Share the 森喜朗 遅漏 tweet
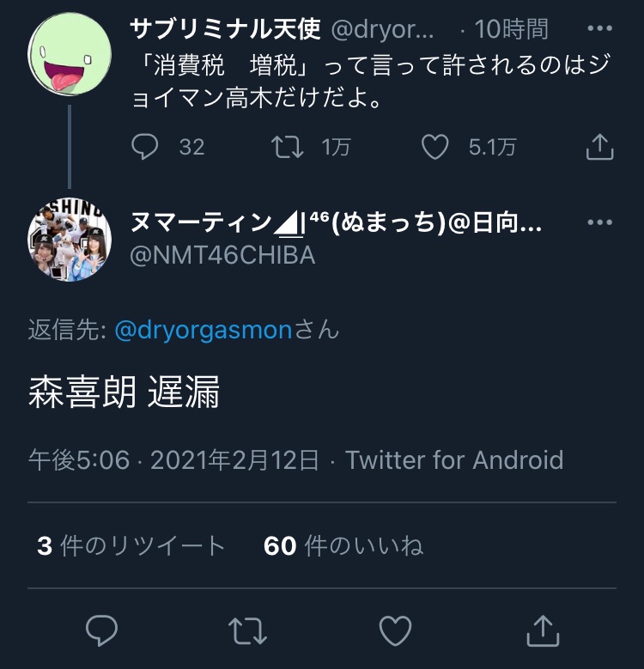Screen dimensions: 644x669 [543, 631]
